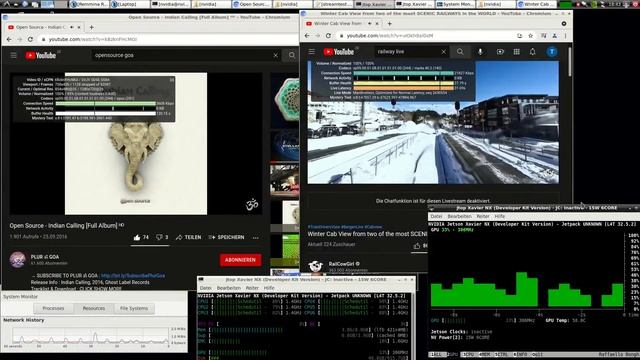
Task: Open Hilfe menu in GPU jtop terminal
Action: click(500, 216)
